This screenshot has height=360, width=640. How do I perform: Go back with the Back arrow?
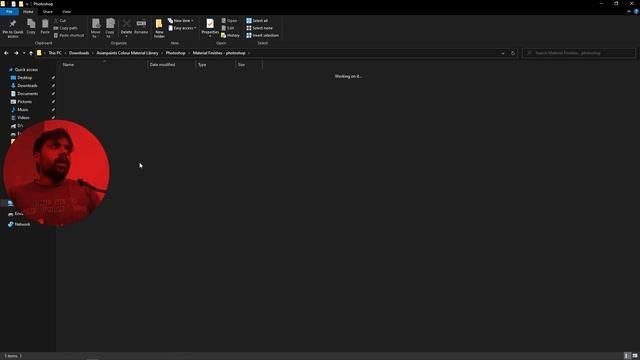point(6,53)
